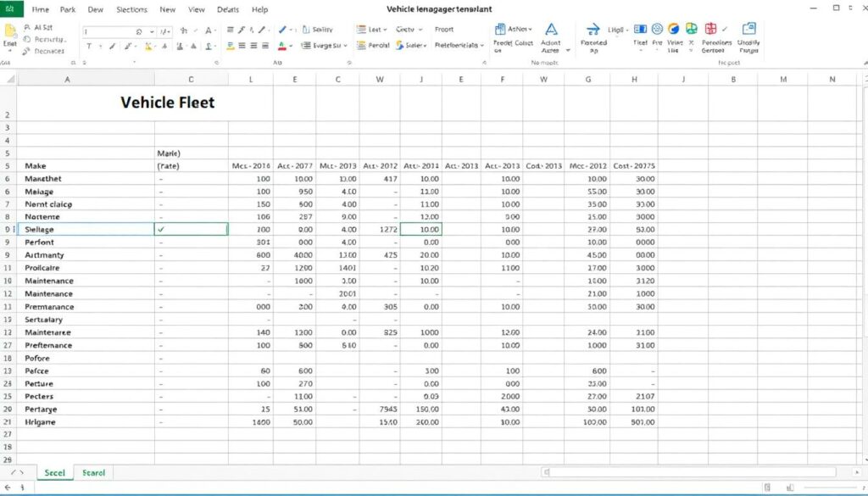
Task: Click the yellow highlight fill color icon
Action: tap(148, 47)
